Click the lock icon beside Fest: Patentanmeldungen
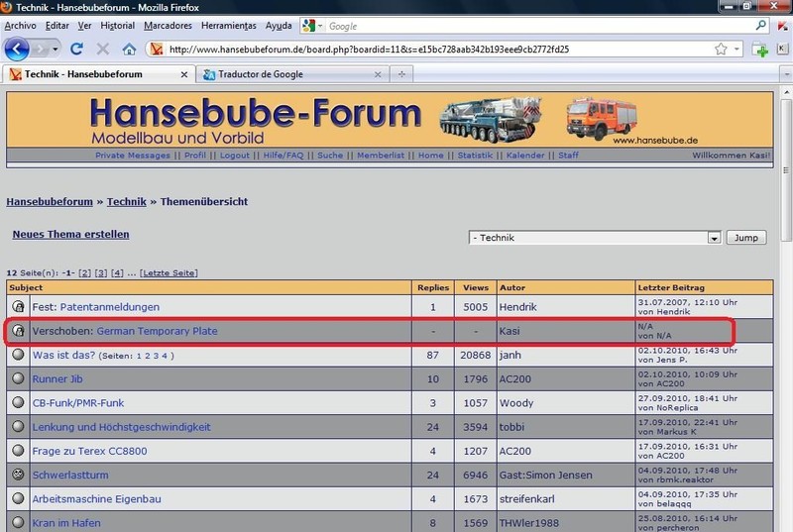 pos(18,306)
